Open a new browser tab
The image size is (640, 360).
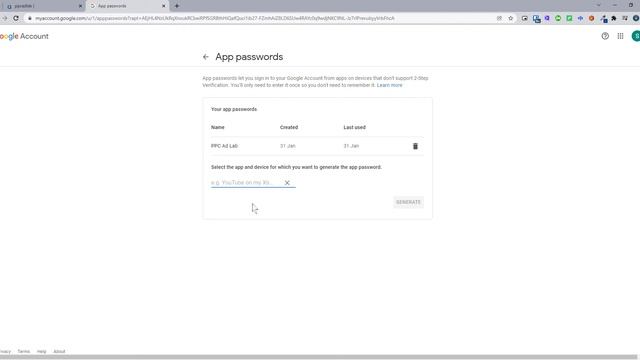[x=177, y=6]
